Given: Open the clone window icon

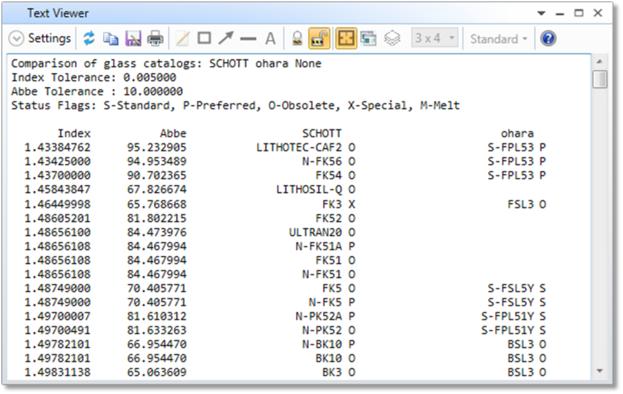Looking at the screenshot, I should (x=369, y=39).
